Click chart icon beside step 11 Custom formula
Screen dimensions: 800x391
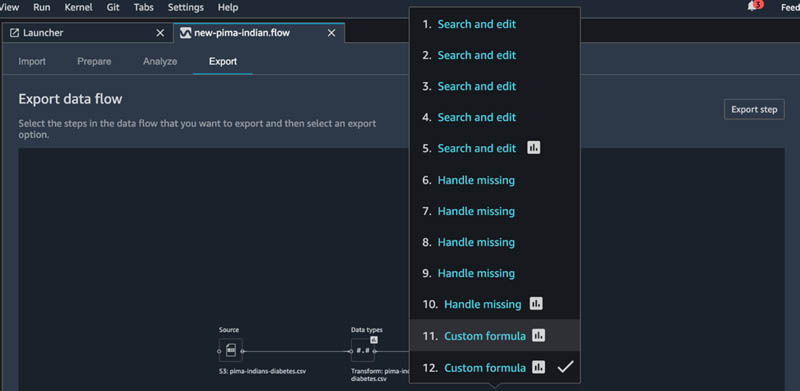[538, 335]
